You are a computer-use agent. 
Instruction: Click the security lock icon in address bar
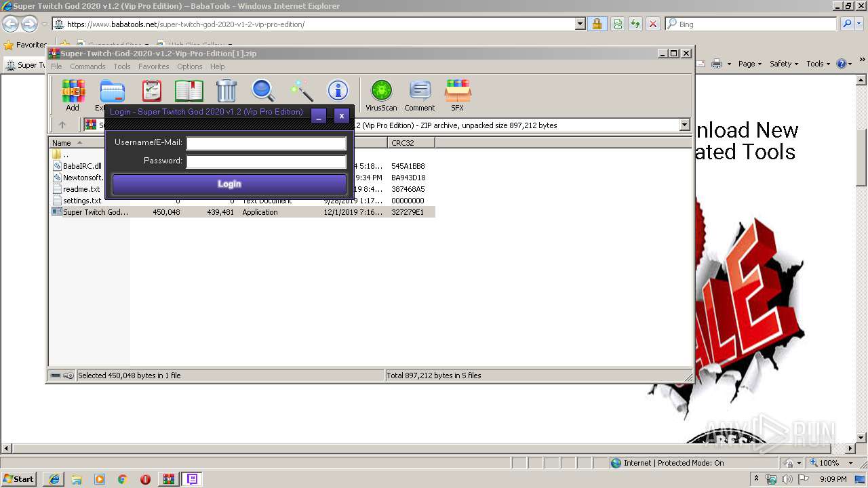tap(597, 24)
